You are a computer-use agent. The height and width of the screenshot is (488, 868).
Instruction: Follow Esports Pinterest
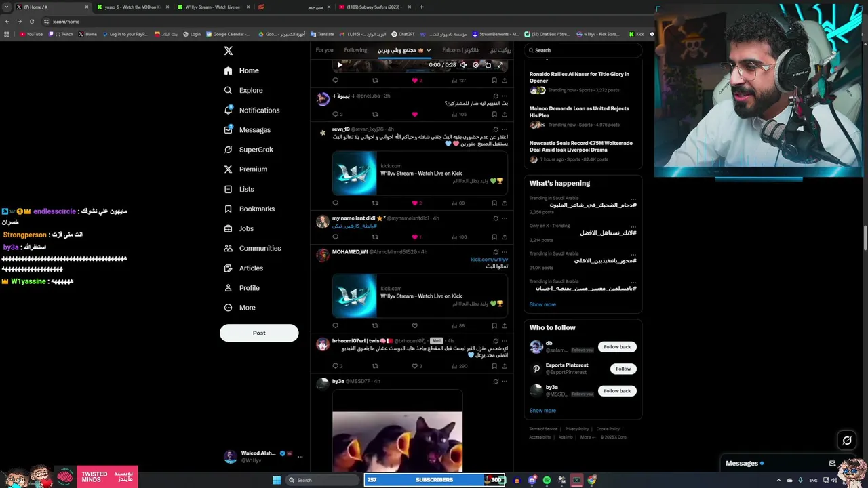click(623, 369)
